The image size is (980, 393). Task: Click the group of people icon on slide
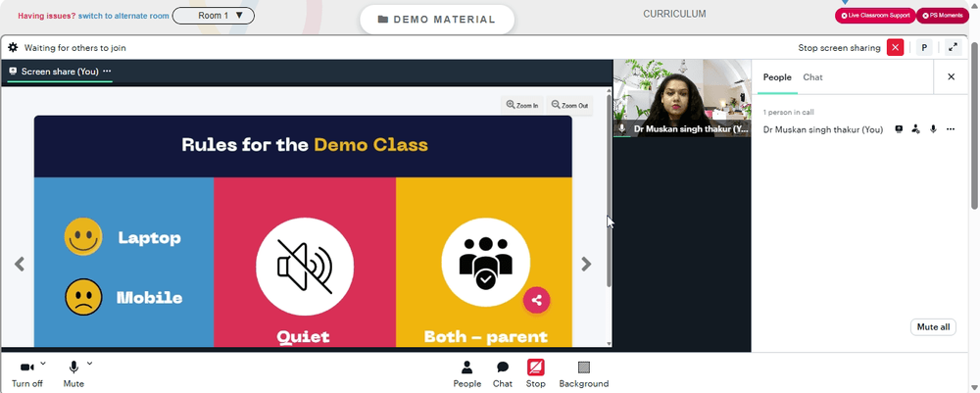(486, 263)
